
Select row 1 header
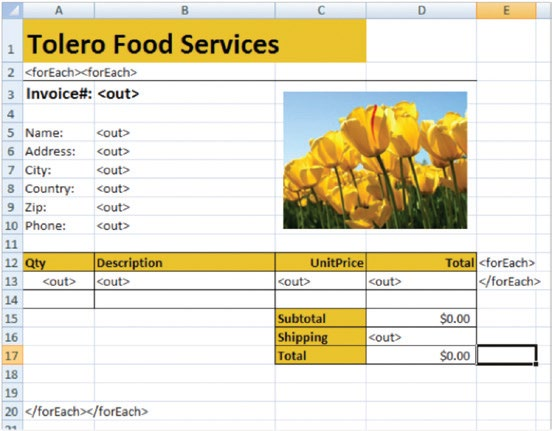(12, 40)
